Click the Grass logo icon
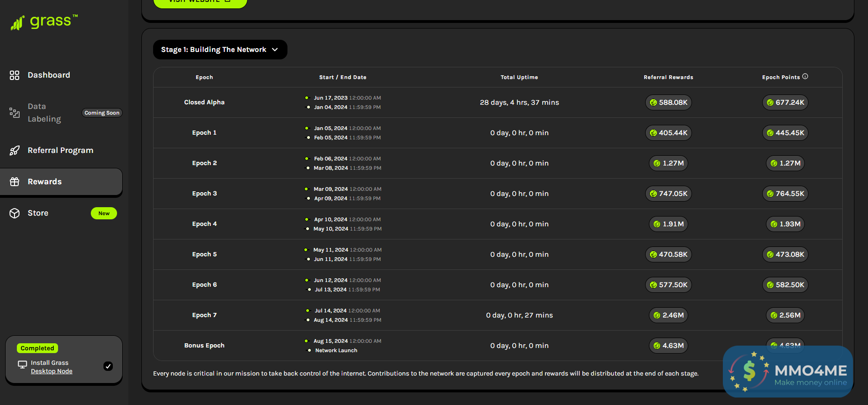 [x=18, y=22]
